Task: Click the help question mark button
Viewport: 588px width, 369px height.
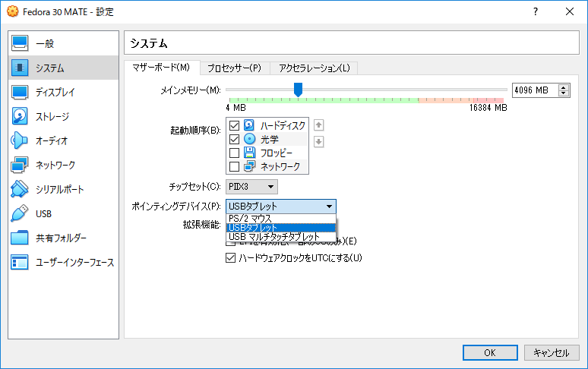Action: point(536,11)
